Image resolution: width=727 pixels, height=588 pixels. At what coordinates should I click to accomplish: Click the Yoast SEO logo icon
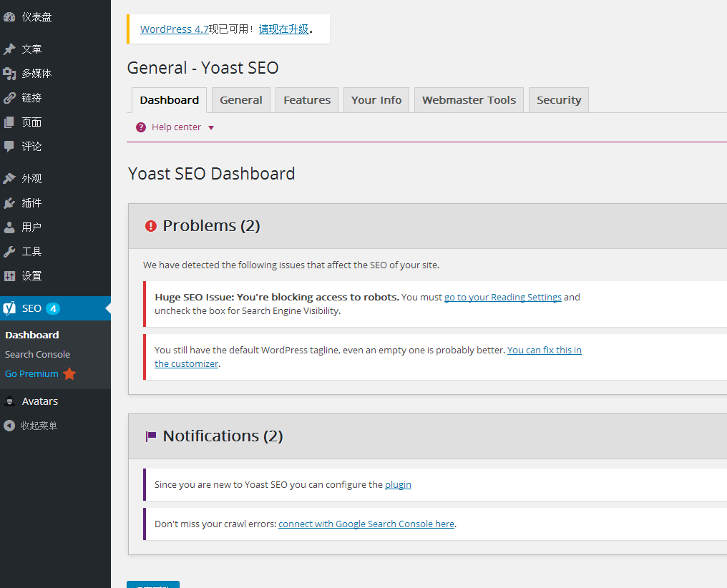click(9, 308)
